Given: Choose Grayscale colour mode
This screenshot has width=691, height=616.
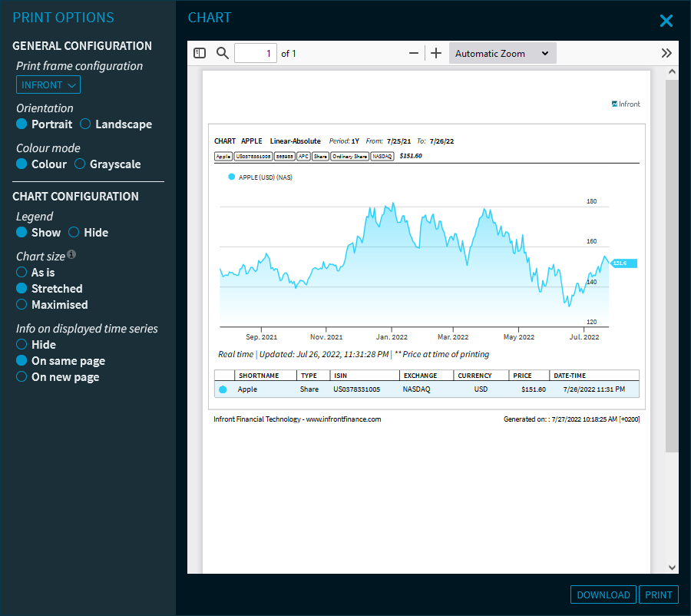Looking at the screenshot, I should point(80,164).
